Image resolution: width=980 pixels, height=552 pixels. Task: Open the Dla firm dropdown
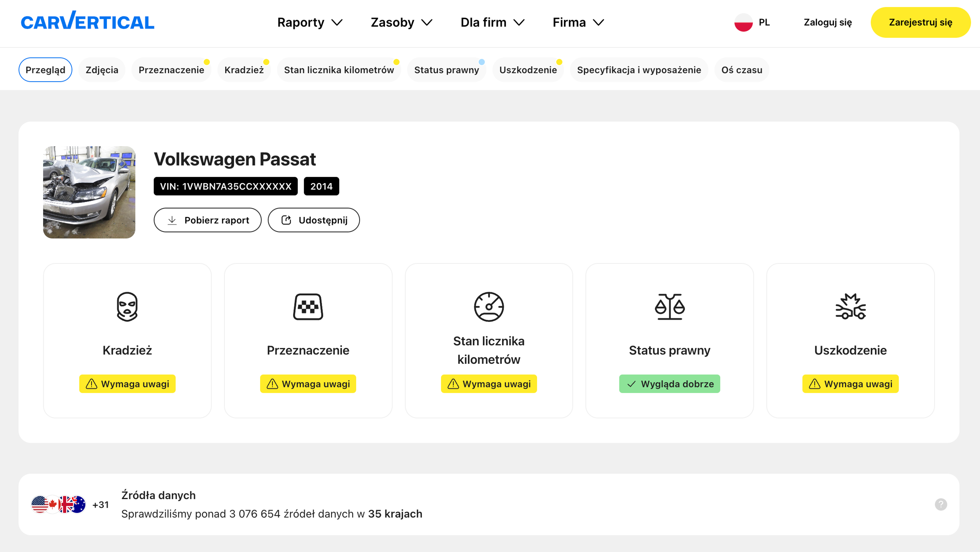pyautogui.click(x=493, y=22)
